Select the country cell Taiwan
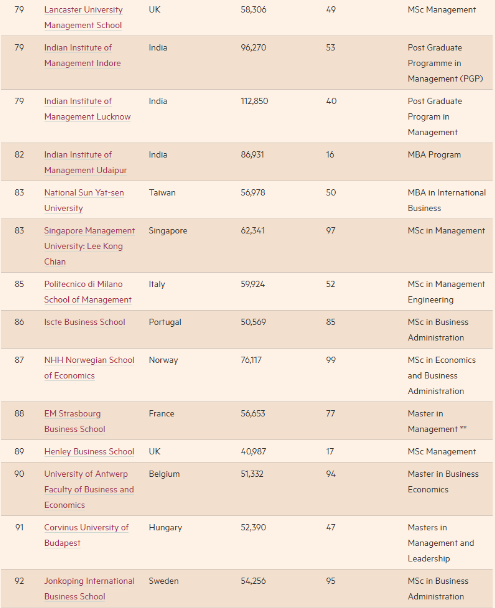The height and width of the screenshot is (608, 495). click(162, 193)
